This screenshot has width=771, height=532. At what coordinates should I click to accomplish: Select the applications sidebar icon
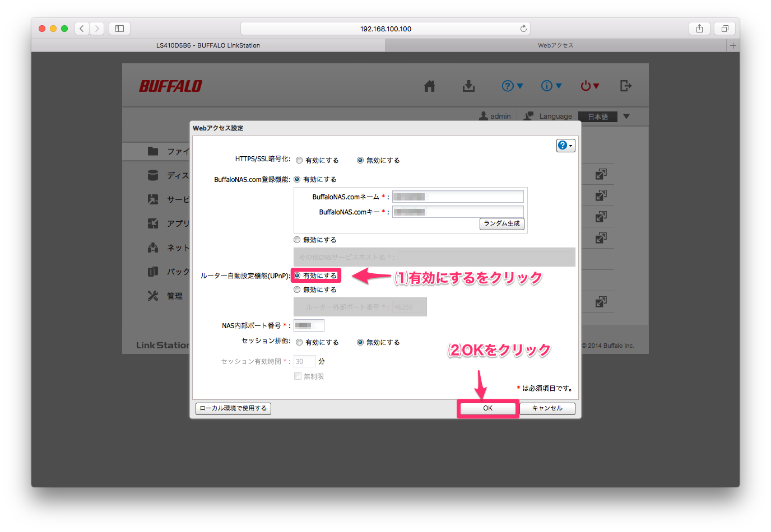[153, 223]
